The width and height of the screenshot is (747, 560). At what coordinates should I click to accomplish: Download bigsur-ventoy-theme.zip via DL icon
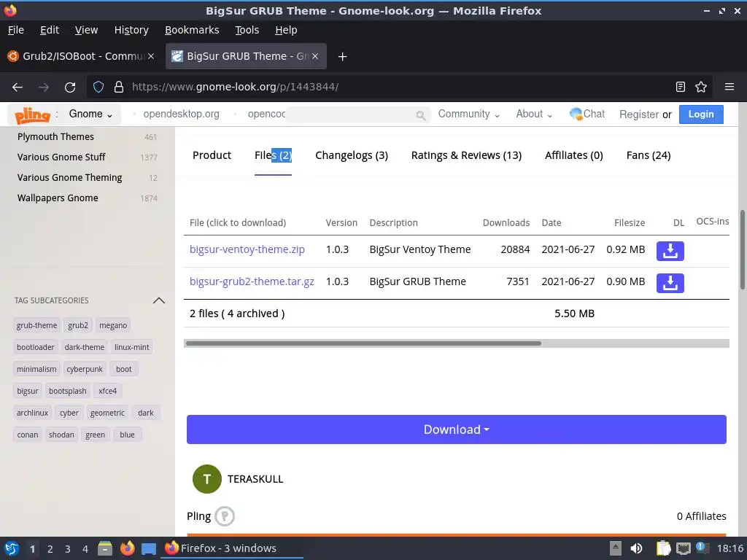pyautogui.click(x=670, y=251)
